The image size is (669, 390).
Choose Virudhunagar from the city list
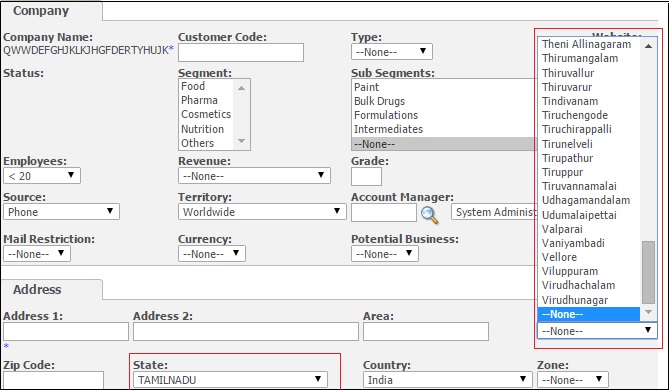pos(589,300)
